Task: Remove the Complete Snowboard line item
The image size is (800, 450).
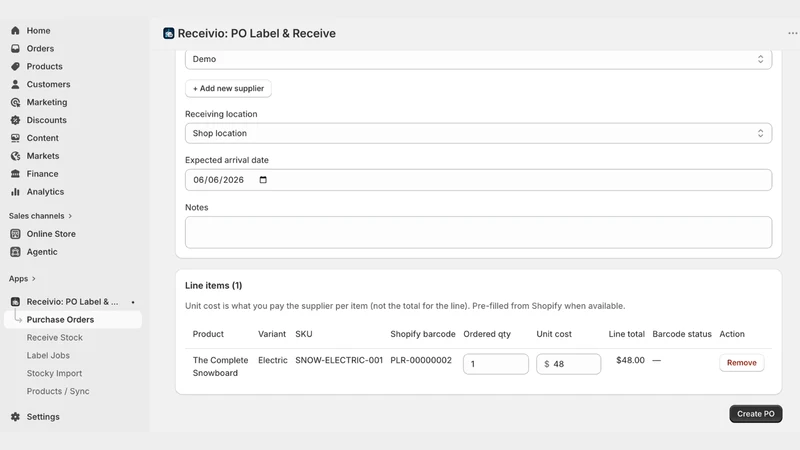Action: point(741,363)
